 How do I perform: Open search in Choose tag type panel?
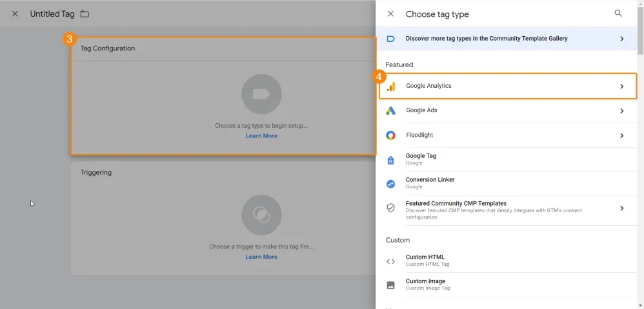click(618, 14)
